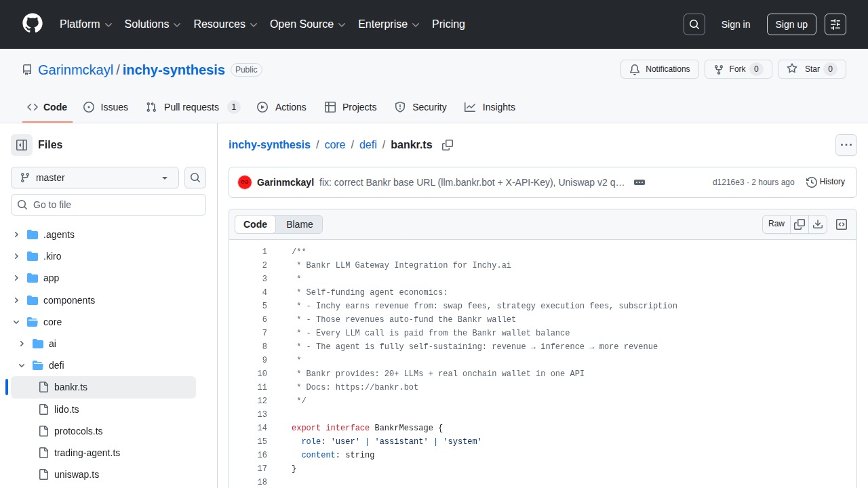Open the components folder
The image size is (868, 488).
coord(69,300)
